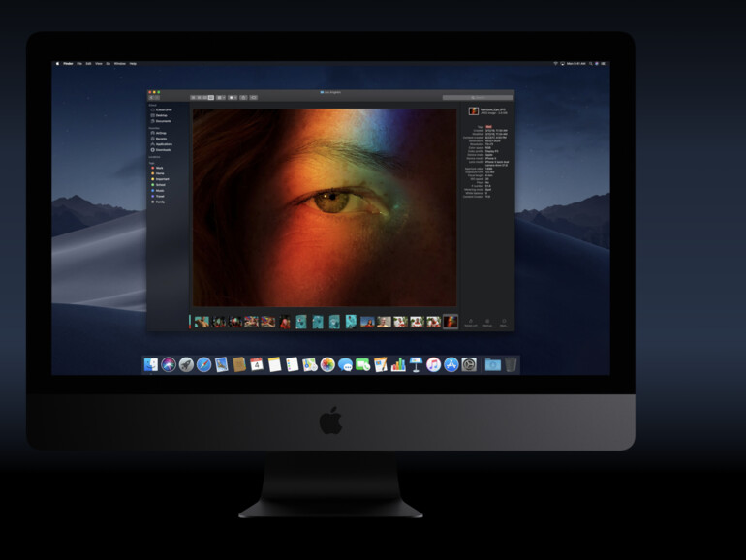Switch Finder to list view
This screenshot has height=560, width=746.
(199, 98)
